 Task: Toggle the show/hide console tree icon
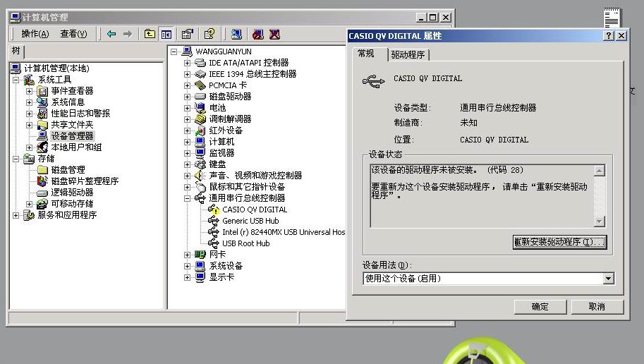tap(166, 34)
